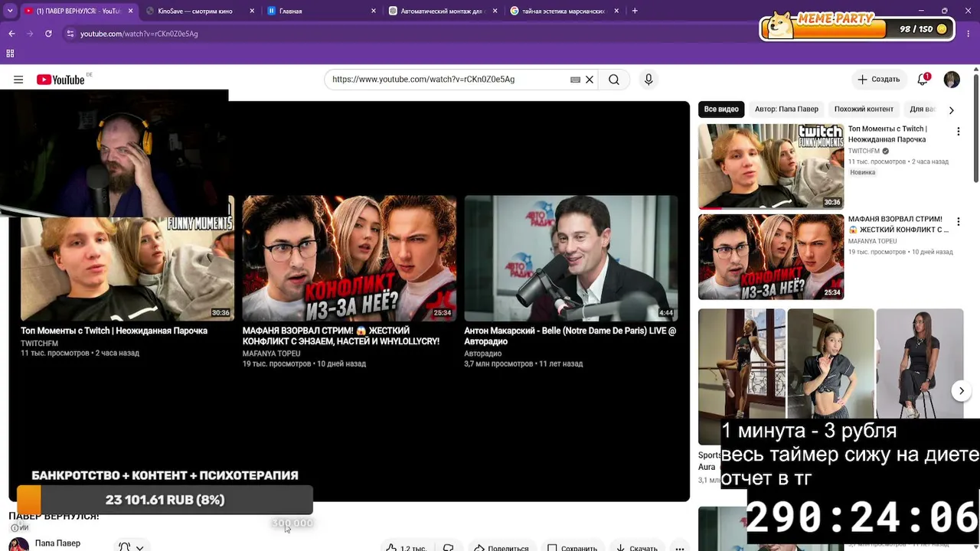
Task: Go to the YouTube home logo
Action: point(60,80)
